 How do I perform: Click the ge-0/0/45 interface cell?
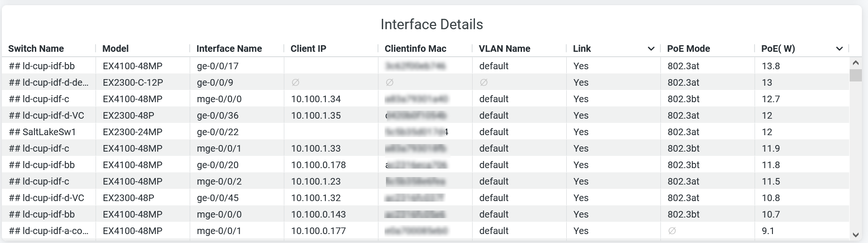click(217, 198)
